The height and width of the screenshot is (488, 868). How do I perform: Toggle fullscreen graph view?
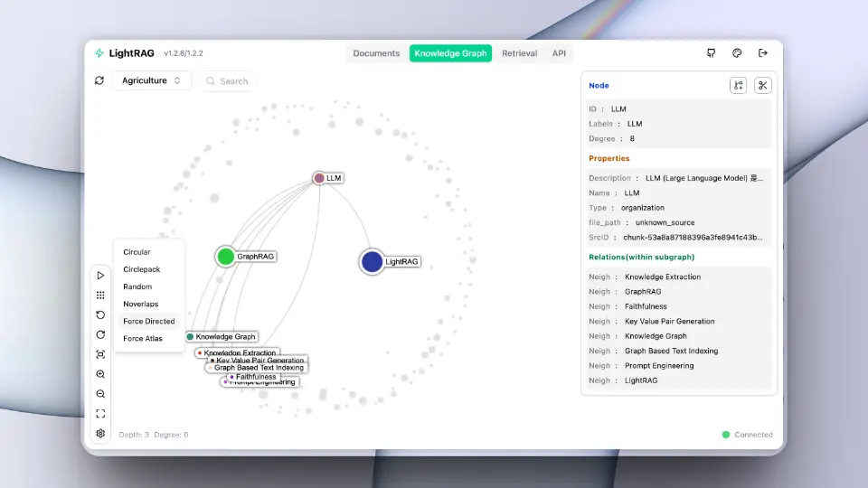(x=100, y=414)
